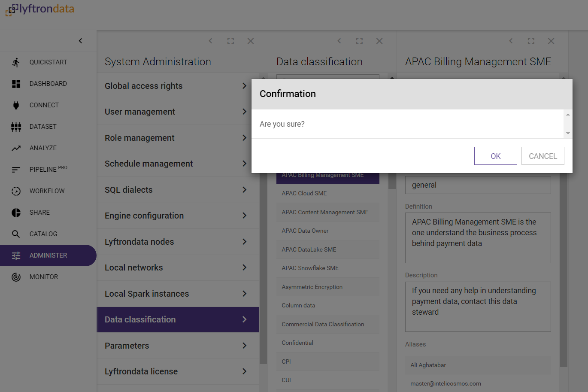The image size is (588, 392).
Task: Click dialog scrollbar down arrow
Action: (568, 133)
